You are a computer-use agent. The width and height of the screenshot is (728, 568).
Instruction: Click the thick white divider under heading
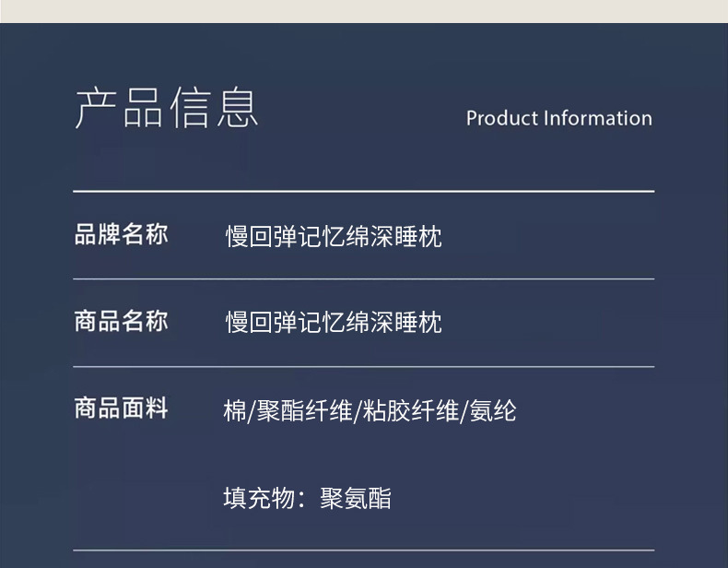[363, 191]
